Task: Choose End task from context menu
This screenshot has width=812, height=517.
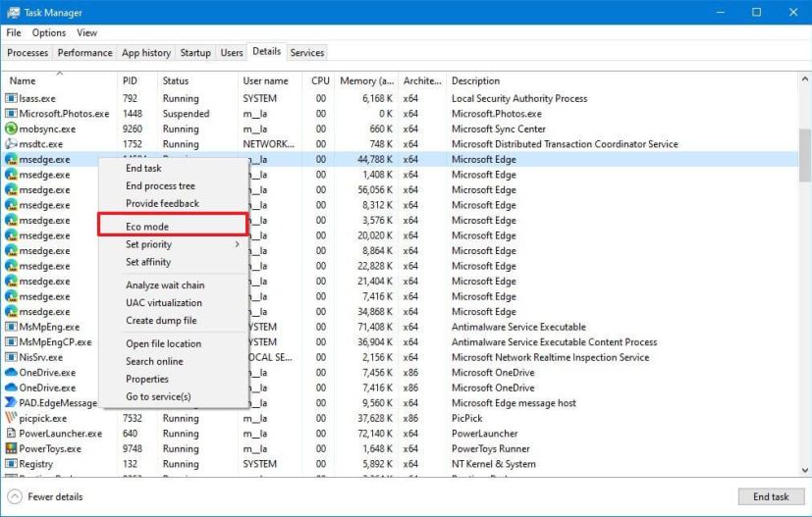Action: coord(173,168)
